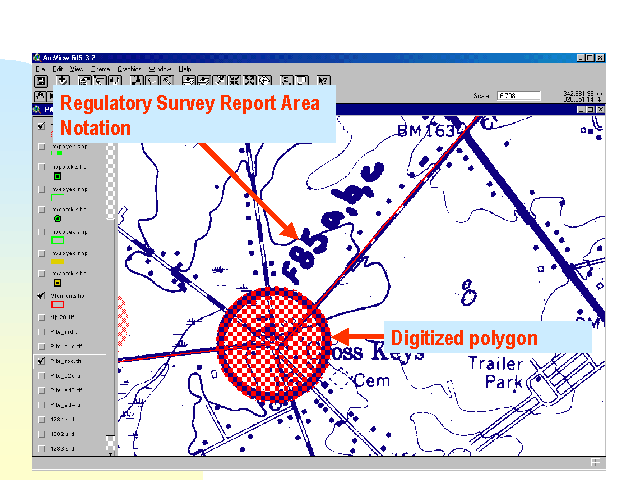
Task: Click the Add Theme toolbar icon
Action: (x=65, y=80)
